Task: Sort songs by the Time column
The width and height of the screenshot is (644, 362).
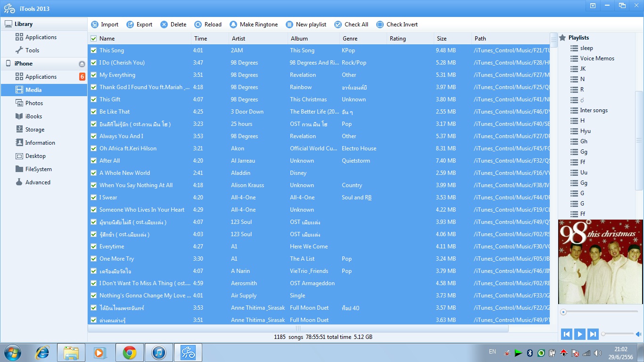Action: [x=210, y=39]
